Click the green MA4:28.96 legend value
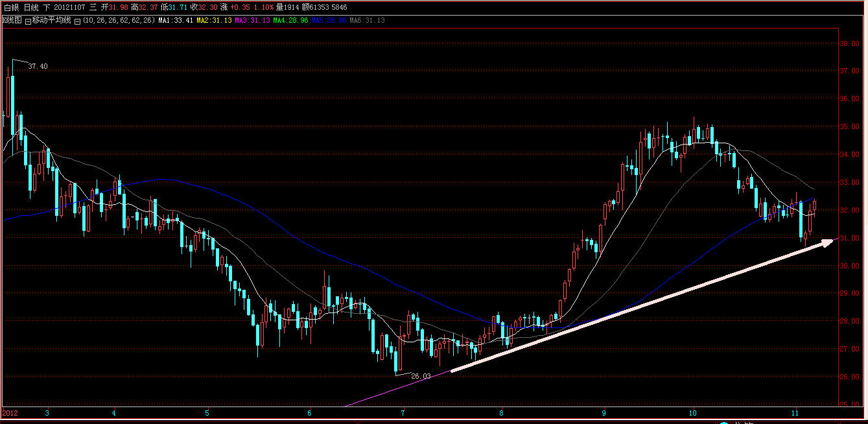 point(290,21)
